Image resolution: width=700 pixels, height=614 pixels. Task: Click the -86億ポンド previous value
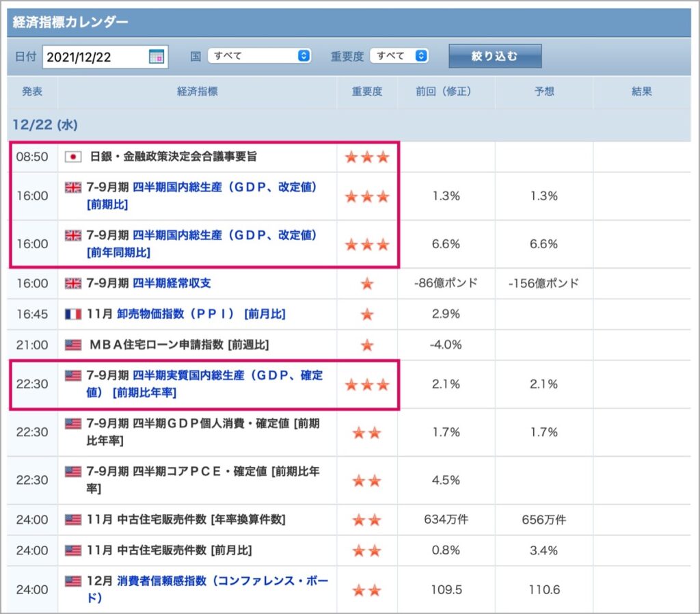click(x=446, y=283)
